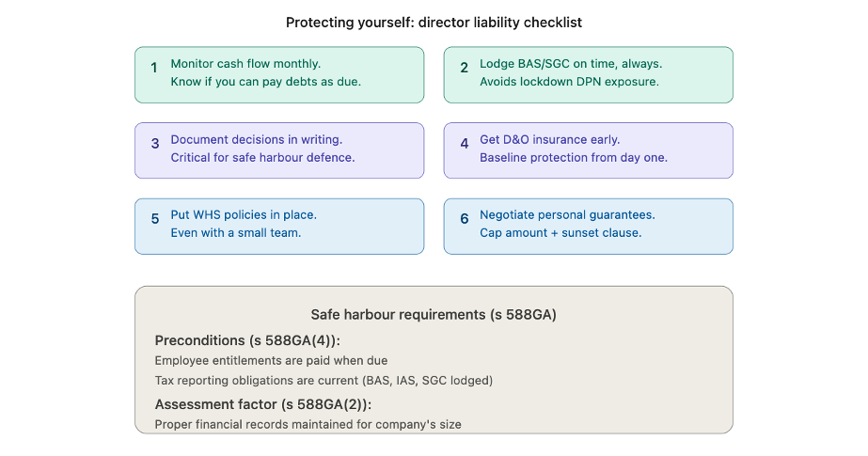Choose "Put WHS policies in place" item
Screen dimensions: 868x456
pos(243,215)
